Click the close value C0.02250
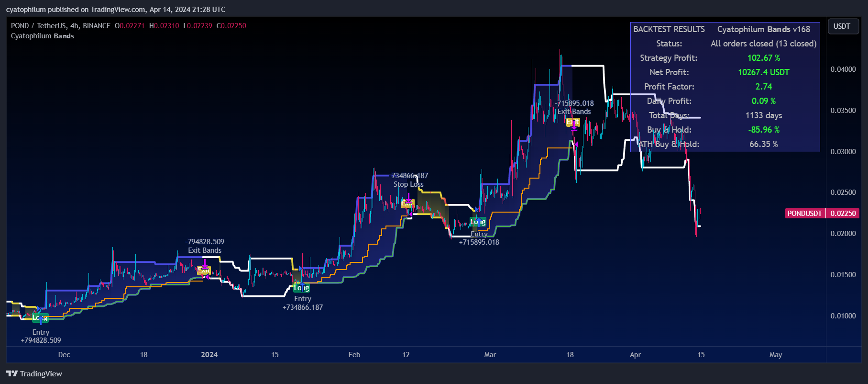The image size is (868, 384). [x=231, y=25]
